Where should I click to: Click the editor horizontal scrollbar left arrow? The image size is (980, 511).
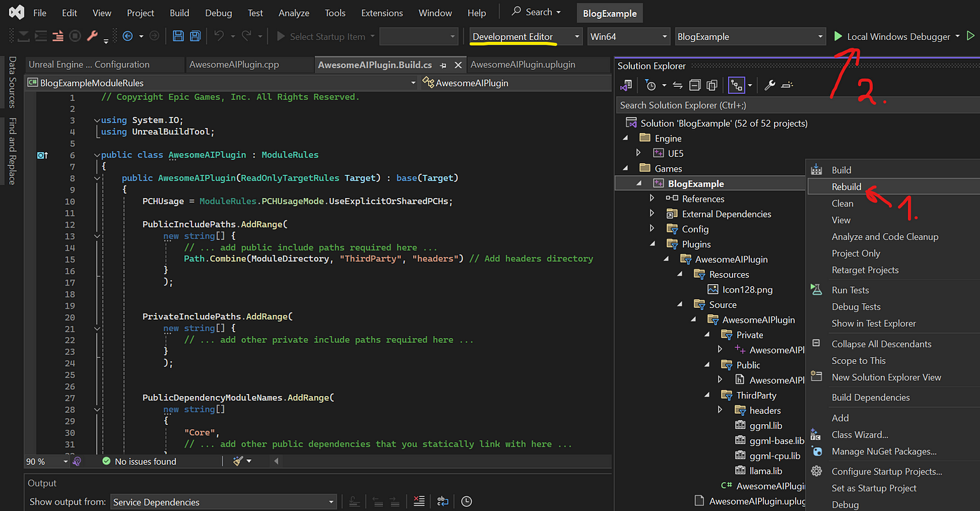[x=276, y=461]
